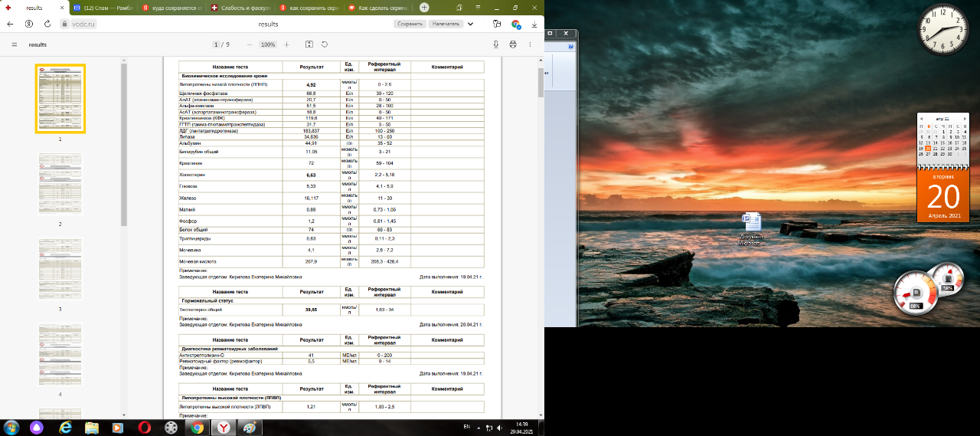Select page 2 thumbnail in sidebar

tap(60, 185)
